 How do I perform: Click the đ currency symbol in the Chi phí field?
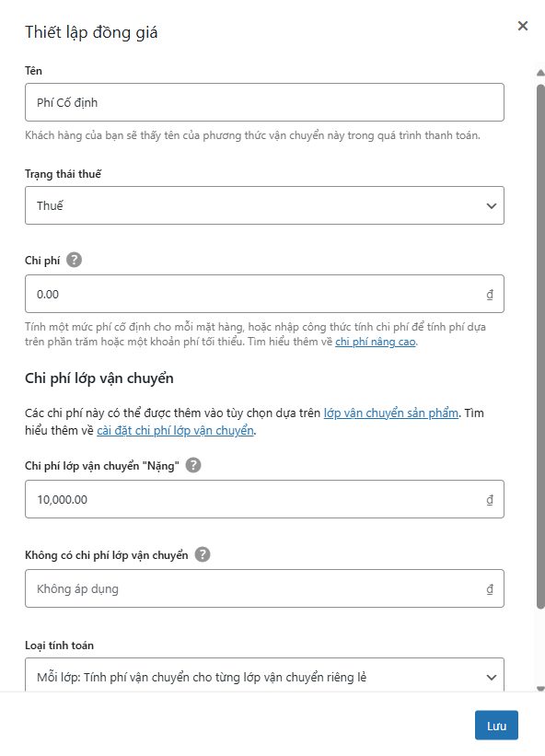(x=490, y=294)
